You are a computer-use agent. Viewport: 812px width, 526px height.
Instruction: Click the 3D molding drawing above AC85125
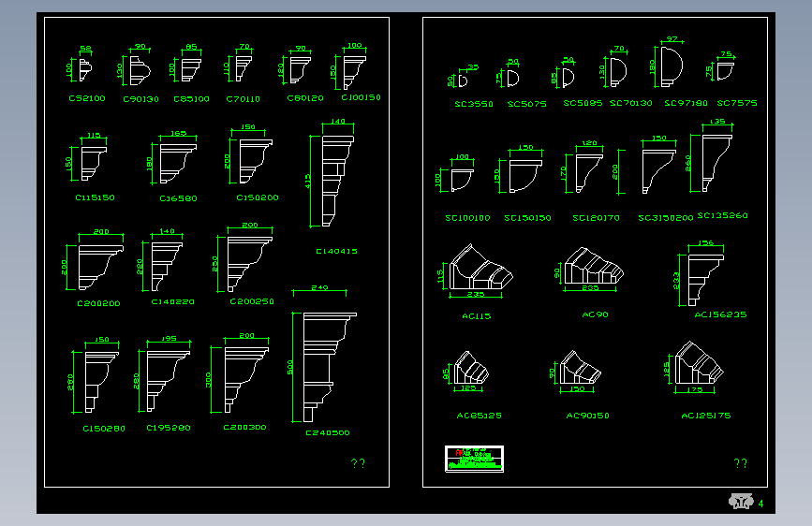(x=471, y=368)
